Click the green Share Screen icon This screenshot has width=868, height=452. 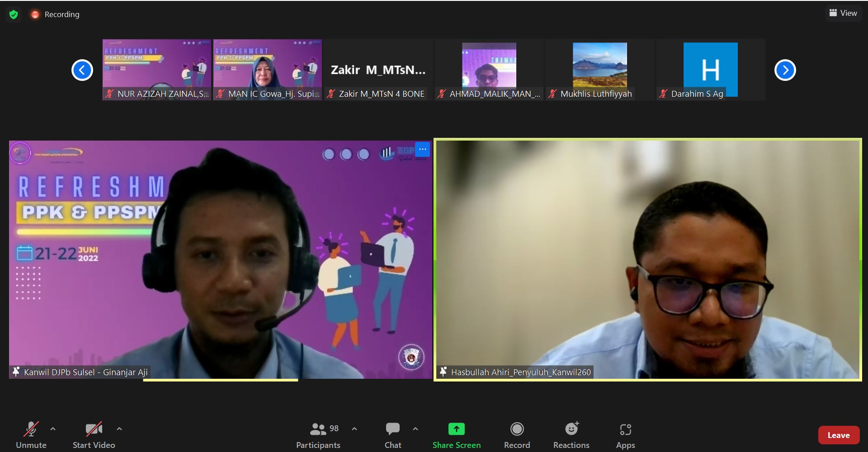[456, 429]
